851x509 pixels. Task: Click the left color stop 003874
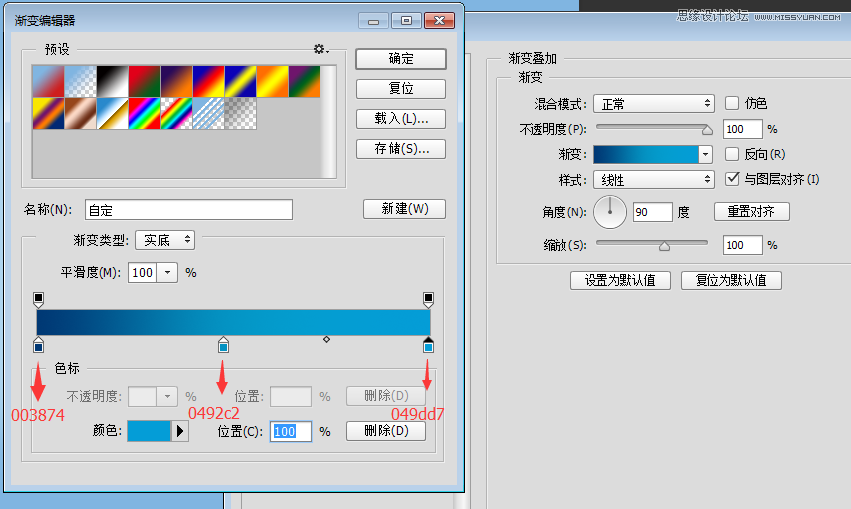pyautogui.click(x=38, y=345)
